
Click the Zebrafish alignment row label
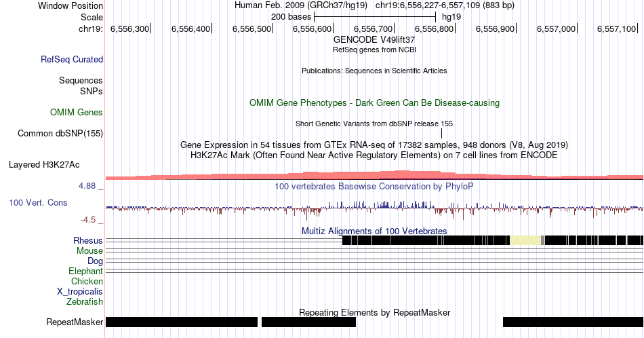pos(85,301)
